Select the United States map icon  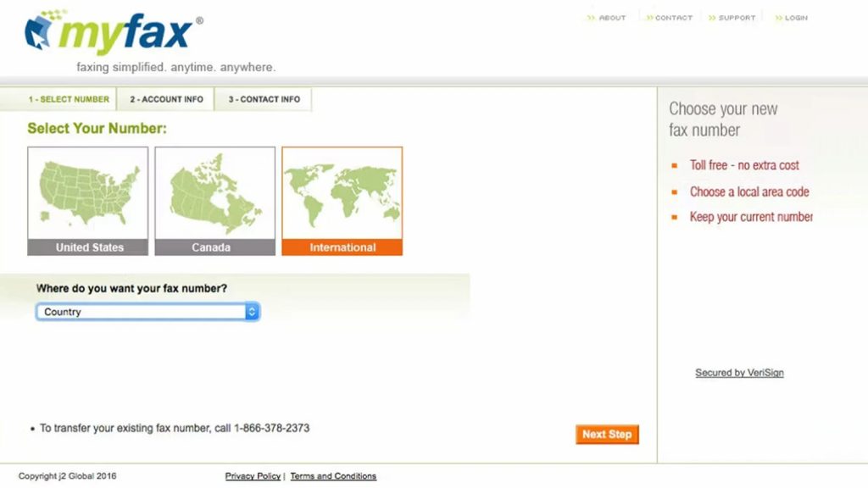click(88, 195)
